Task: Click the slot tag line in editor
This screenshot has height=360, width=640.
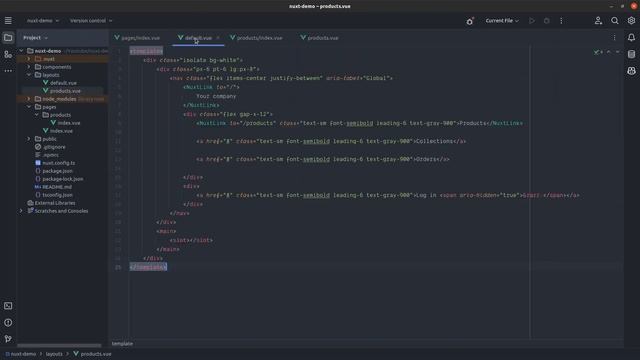Action: 191,240
